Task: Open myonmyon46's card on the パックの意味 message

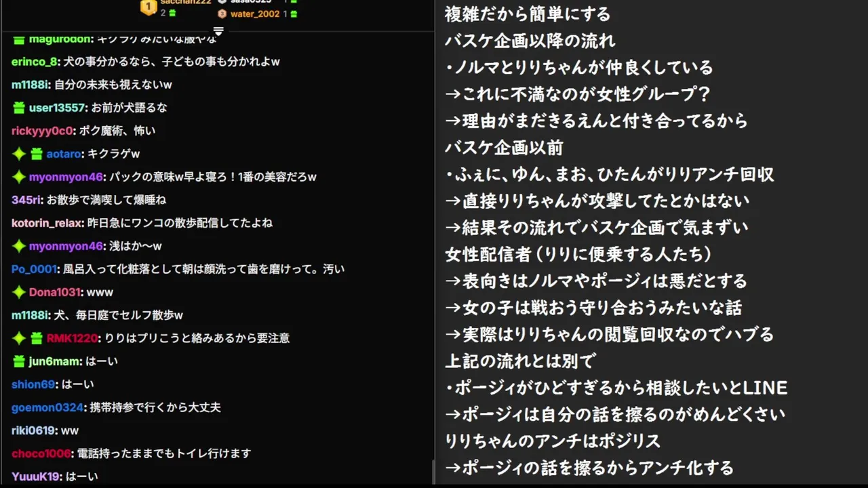Action: [x=66, y=177]
